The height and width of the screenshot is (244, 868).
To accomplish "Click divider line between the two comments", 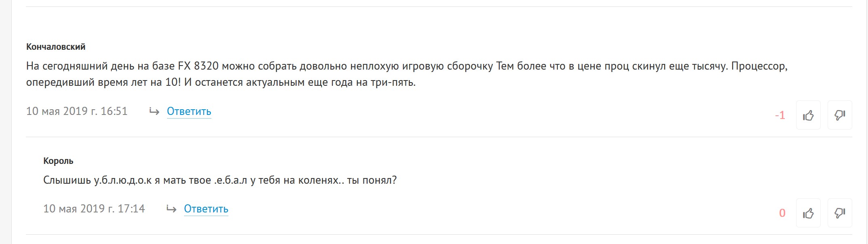I will point(439,137).
